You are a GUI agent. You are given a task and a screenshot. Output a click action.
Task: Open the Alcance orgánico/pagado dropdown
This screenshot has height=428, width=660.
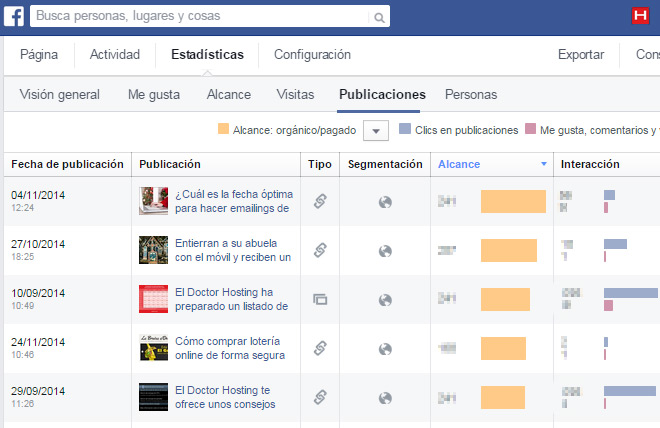click(376, 130)
